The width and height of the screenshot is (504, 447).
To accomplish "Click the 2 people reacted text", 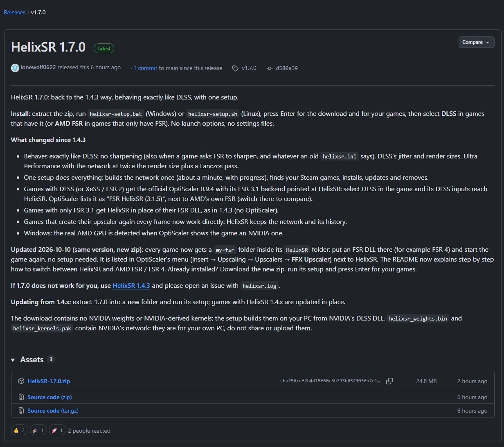I will pyautogui.click(x=89, y=431).
